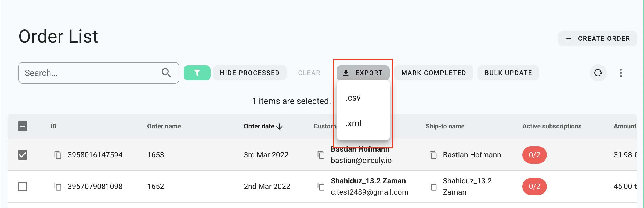The image size is (644, 208).
Task: Toggle the select-all header checkbox
Action: [23, 126]
